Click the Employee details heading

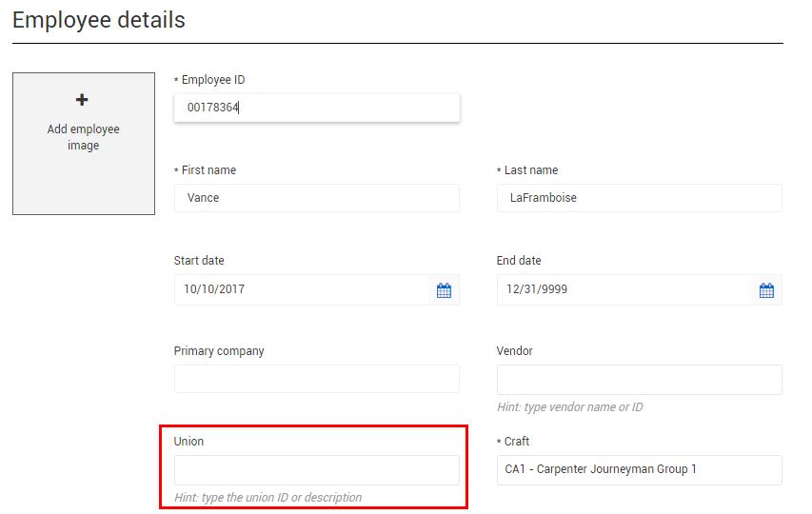(98, 20)
